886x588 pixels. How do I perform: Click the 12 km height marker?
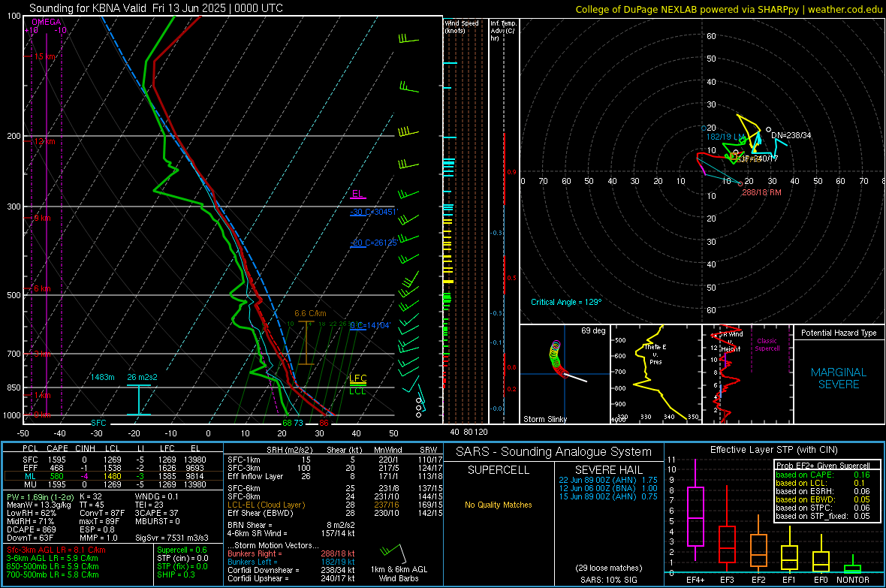click(44, 141)
